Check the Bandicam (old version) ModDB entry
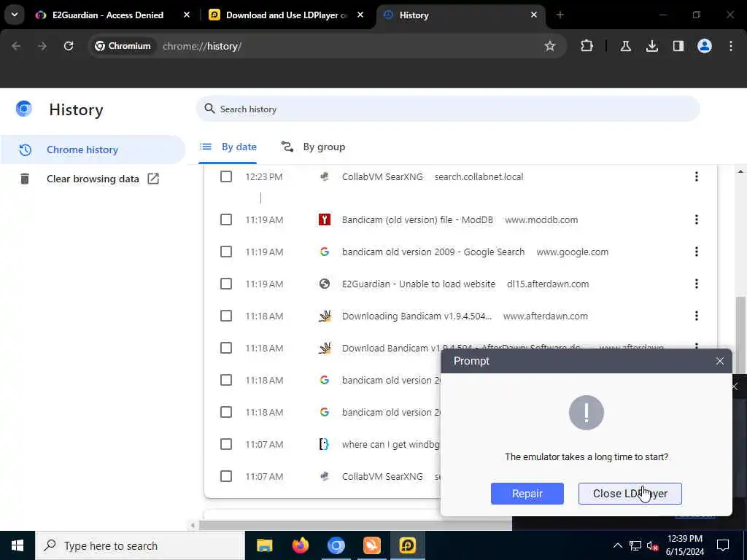 coord(226,219)
